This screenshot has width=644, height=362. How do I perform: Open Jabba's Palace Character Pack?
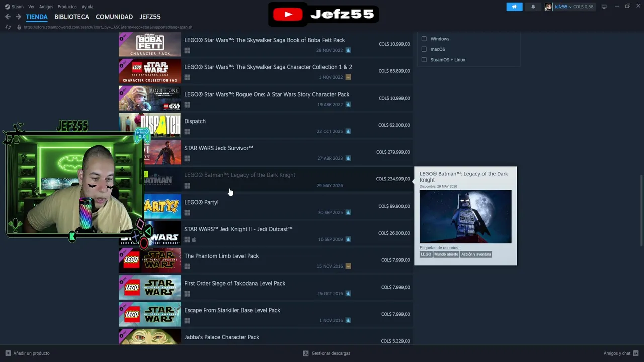(266, 337)
